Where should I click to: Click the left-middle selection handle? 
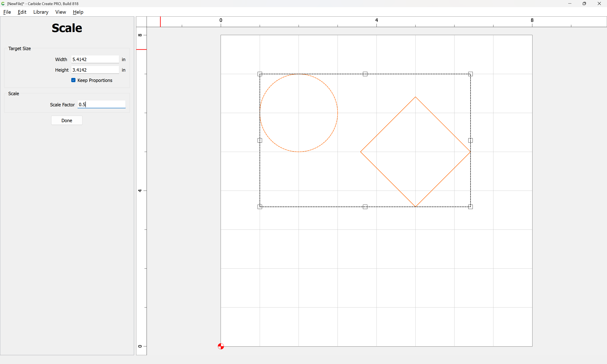tap(260, 140)
